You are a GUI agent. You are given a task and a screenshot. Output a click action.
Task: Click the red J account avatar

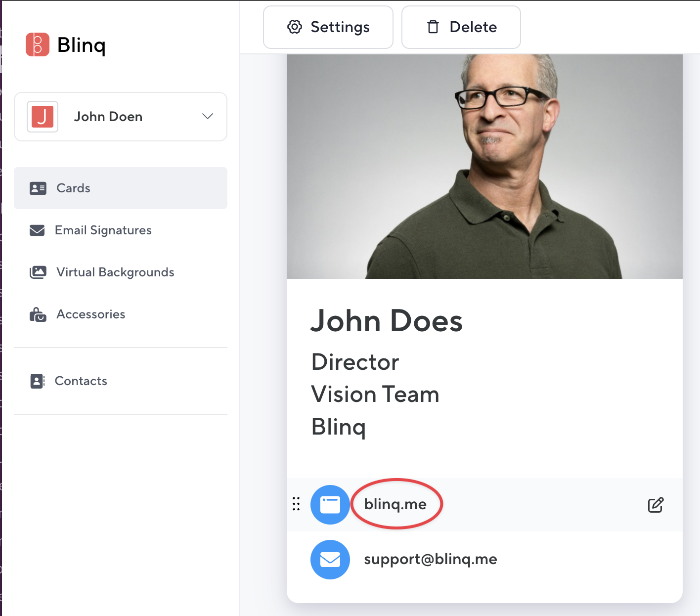(43, 117)
